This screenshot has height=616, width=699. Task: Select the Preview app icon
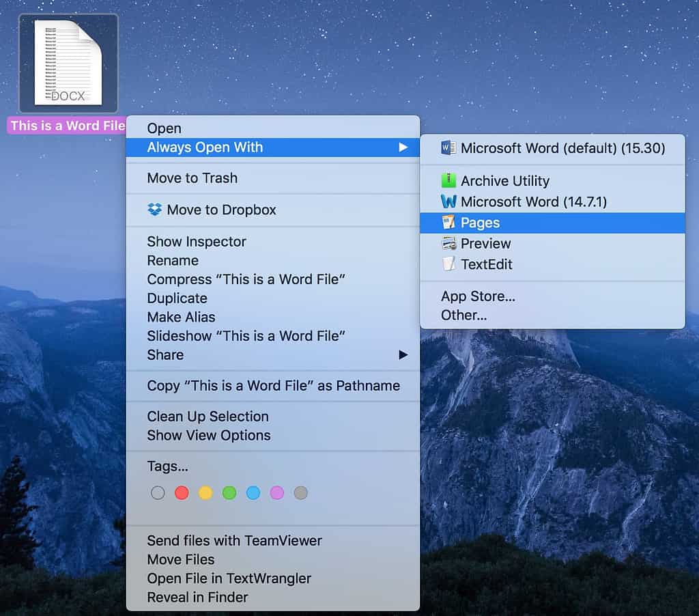click(448, 243)
